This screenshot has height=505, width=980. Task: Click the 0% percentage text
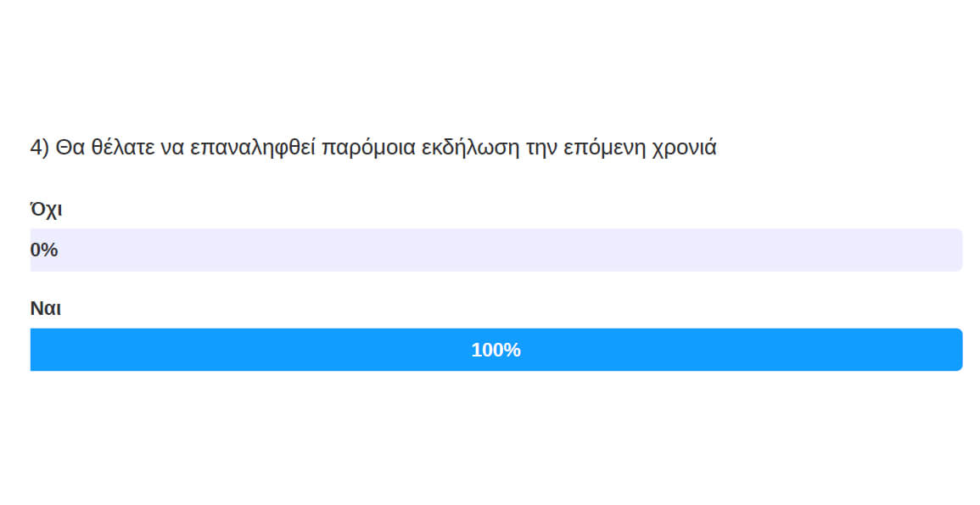44,250
